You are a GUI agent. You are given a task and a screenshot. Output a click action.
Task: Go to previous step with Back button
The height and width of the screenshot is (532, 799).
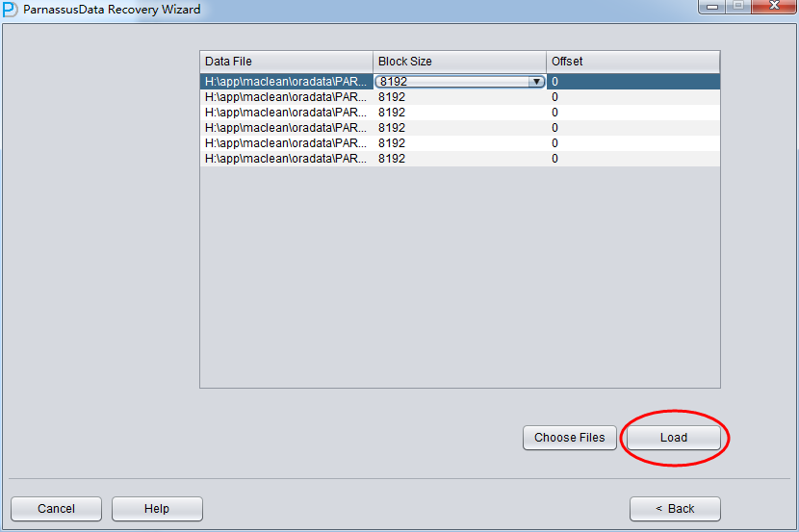(x=674, y=509)
